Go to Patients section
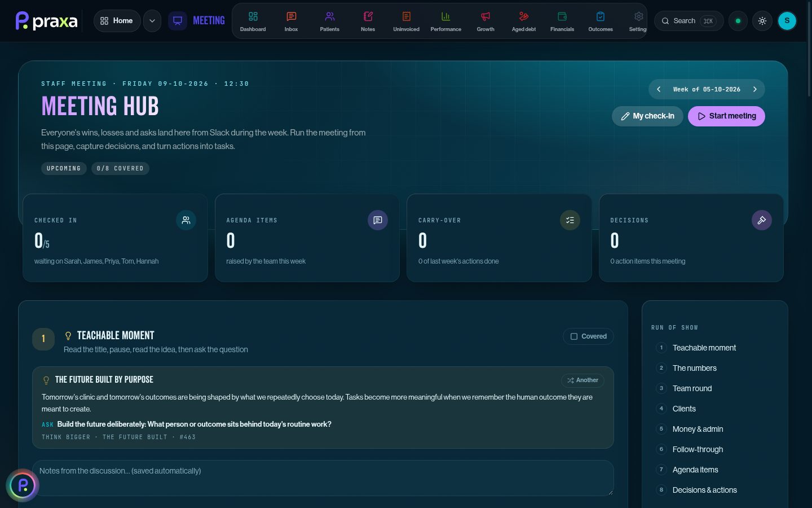812x508 pixels. (x=329, y=21)
